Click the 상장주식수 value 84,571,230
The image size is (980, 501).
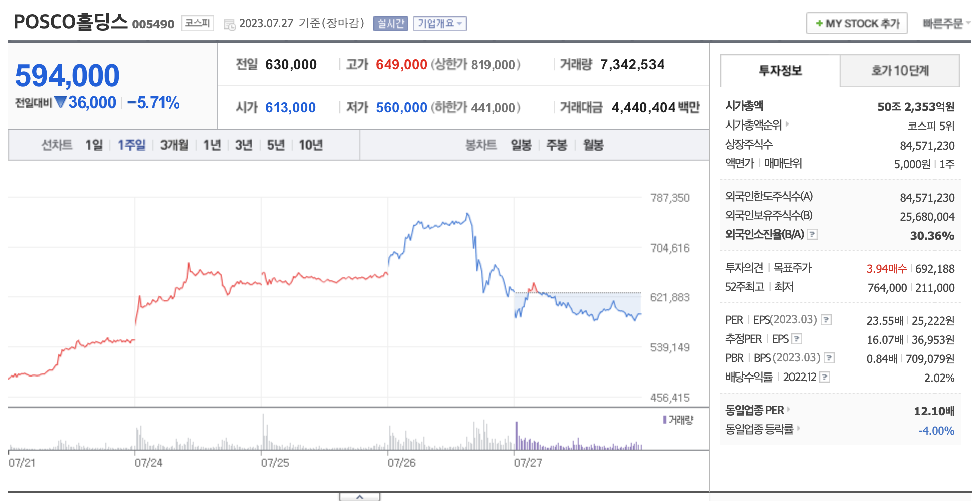[927, 146]
